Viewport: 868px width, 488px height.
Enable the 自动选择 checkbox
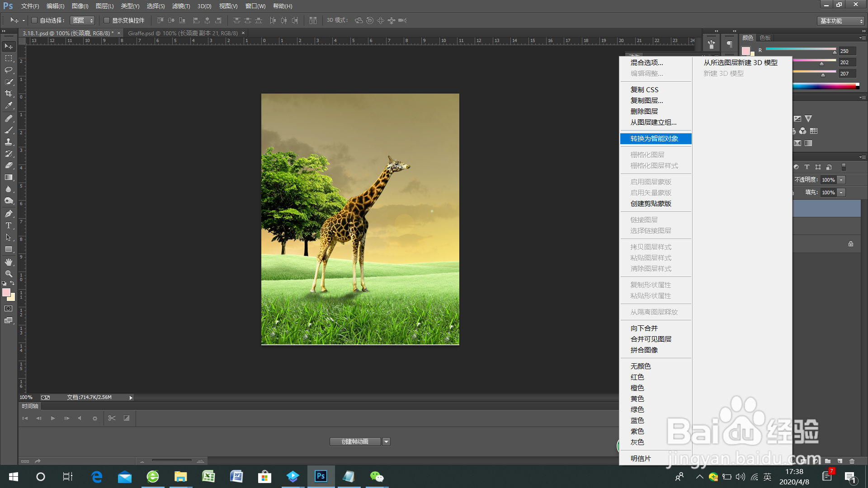point(34,20)
